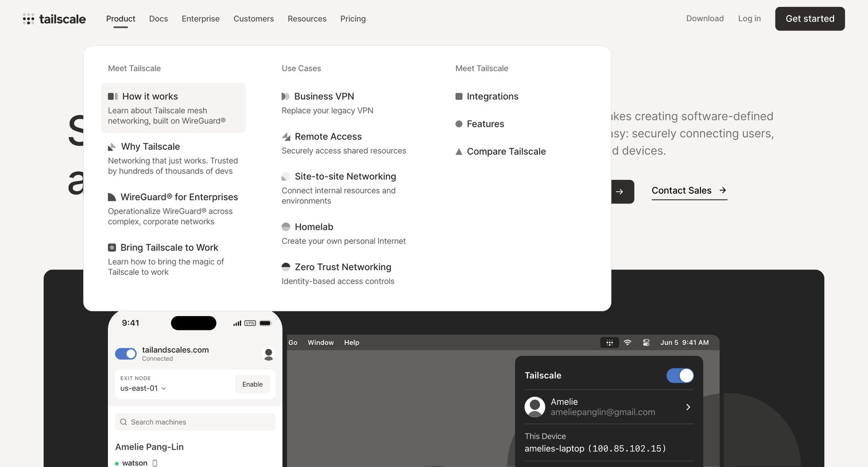Expand the us-east-01 exit node dropdown
Image resolution: width=868 pixels, height=467 pixels.
pos(144,388)
